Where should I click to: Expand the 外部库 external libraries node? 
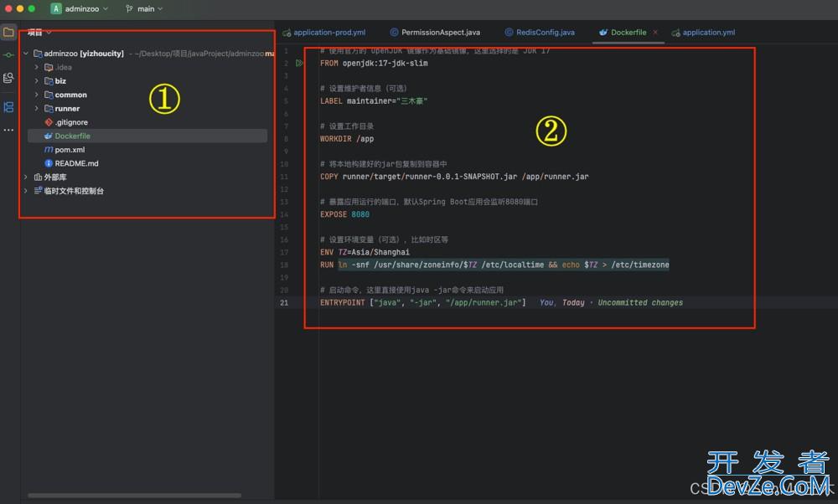point(26,177)
